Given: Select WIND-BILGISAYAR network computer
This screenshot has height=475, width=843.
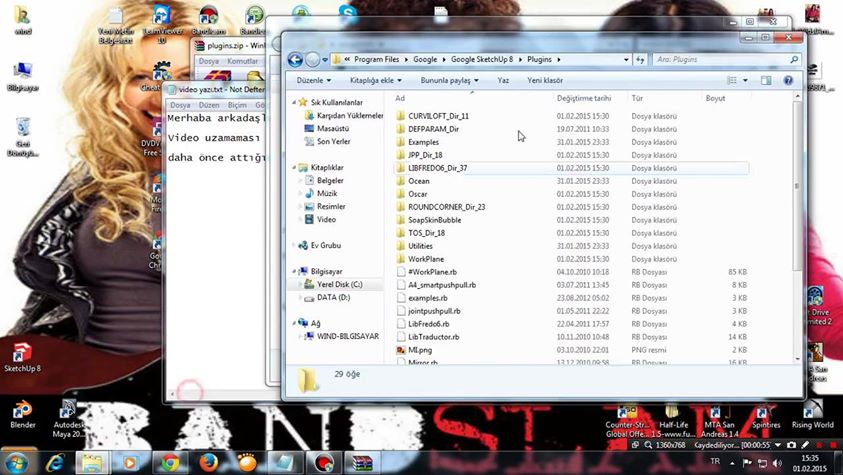Looking at the screenshot, I should [x=347, y=336].
